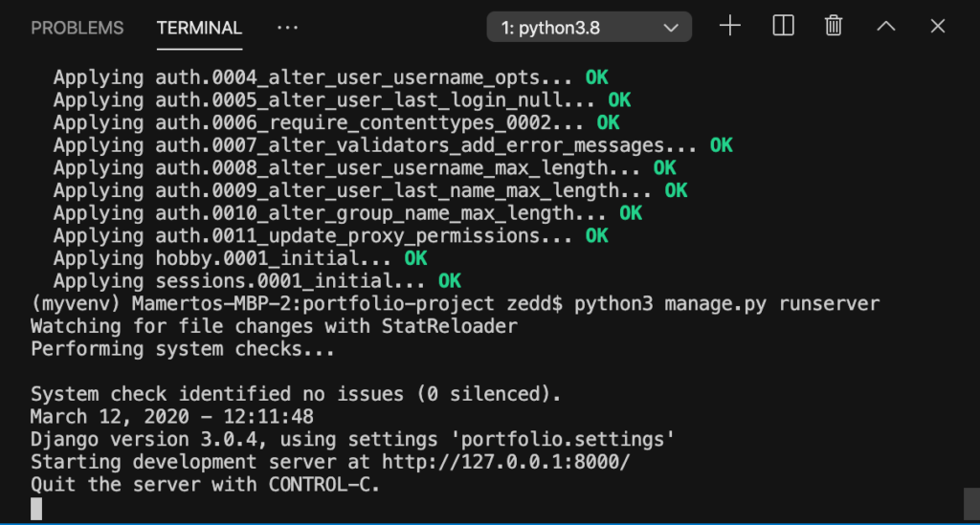Click the 'March 12, 2020 - 12:11:48' timestamp

tap(172, 417)
